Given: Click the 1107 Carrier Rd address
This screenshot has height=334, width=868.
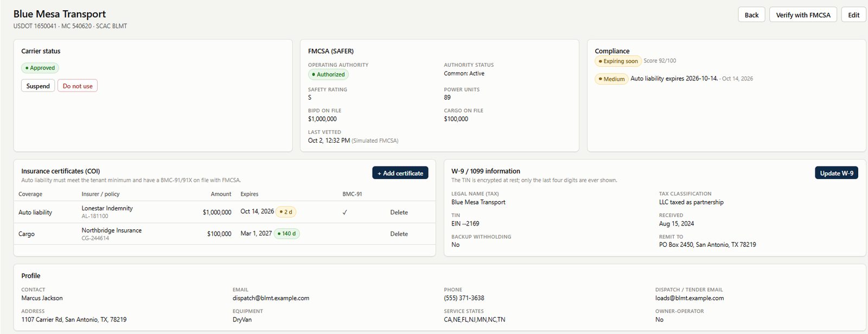Looking at the screenshot, I should [74, 320].
